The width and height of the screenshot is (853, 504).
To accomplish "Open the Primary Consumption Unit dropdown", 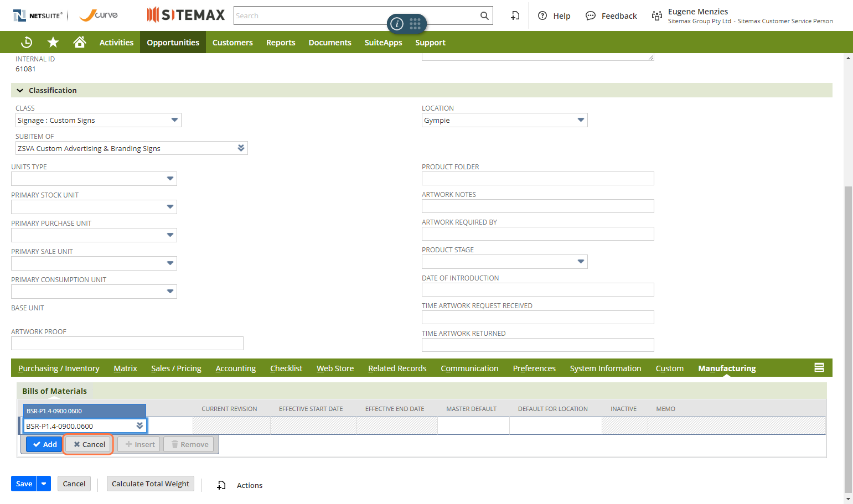I will tap(170, 292).
